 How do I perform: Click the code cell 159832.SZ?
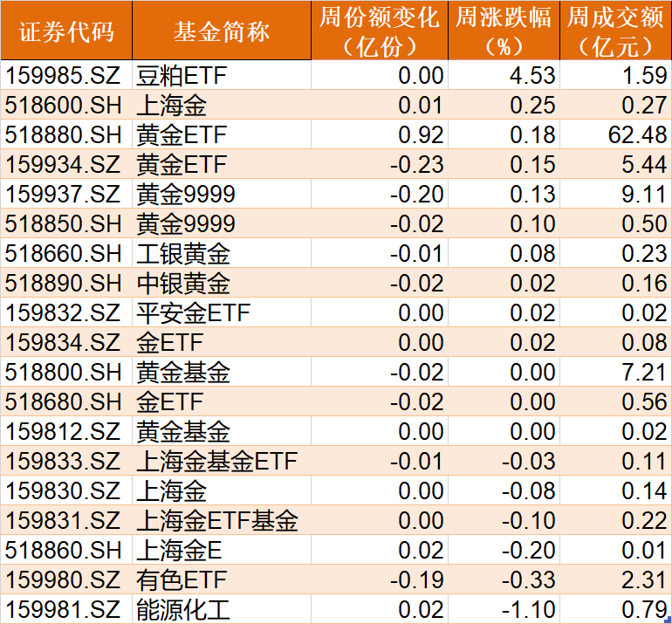coord(63,312)
